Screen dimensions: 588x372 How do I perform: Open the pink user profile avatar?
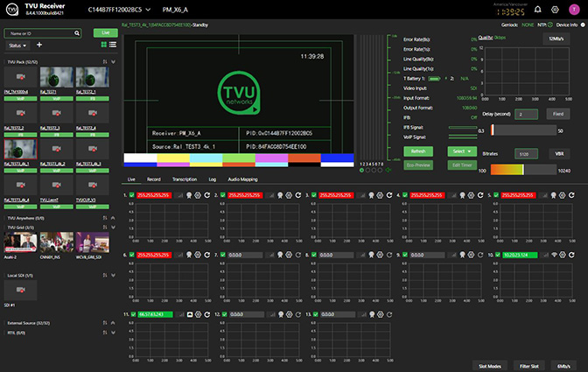(574, 10)
